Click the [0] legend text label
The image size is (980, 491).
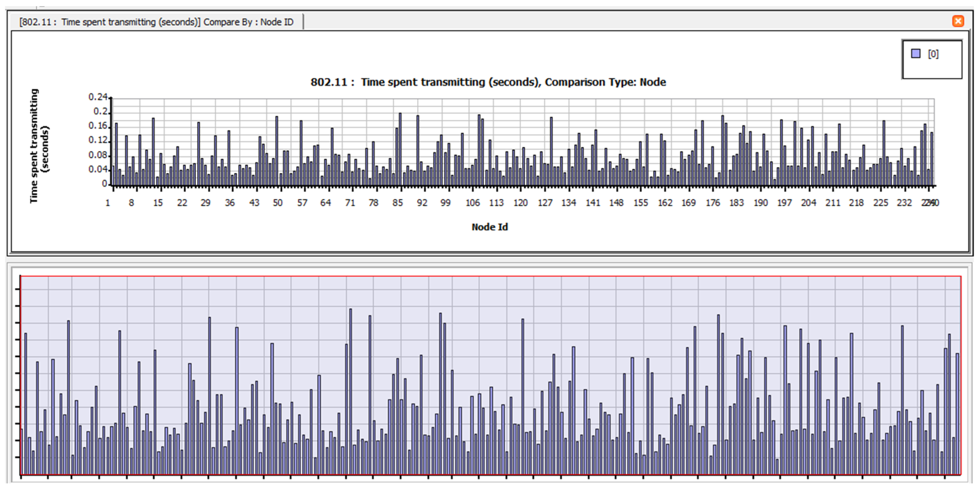coord(933,54)
